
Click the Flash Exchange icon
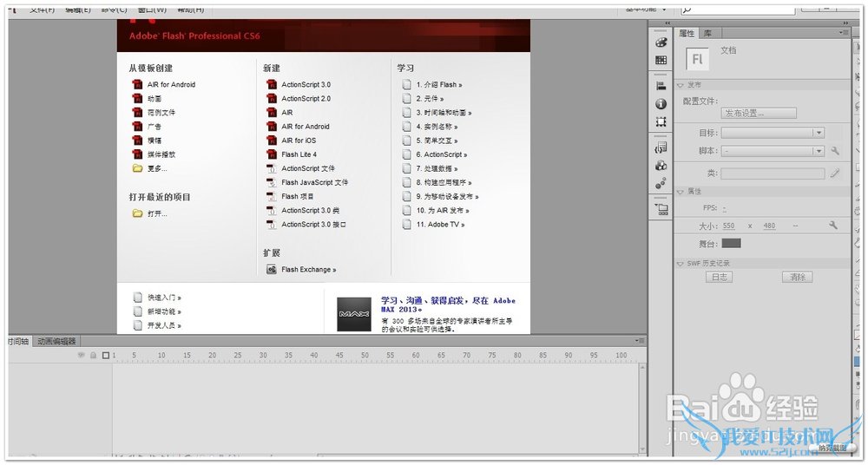tap(271, 270)
